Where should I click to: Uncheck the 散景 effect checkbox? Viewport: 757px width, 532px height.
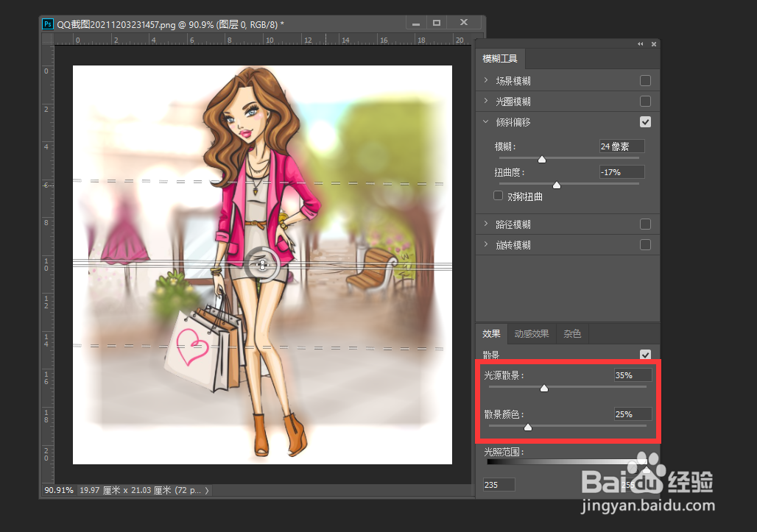pyautogui.click(x=645, y=355)
